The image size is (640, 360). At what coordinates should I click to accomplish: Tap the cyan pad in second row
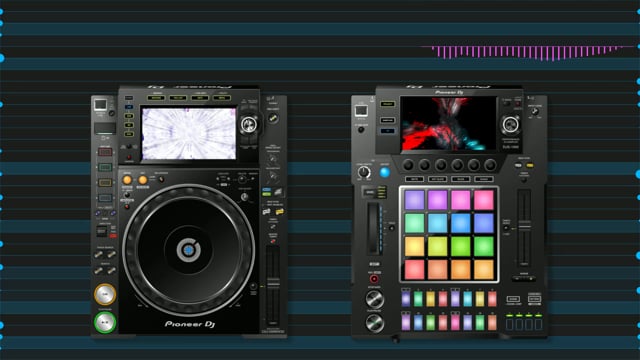coord(438,223)
